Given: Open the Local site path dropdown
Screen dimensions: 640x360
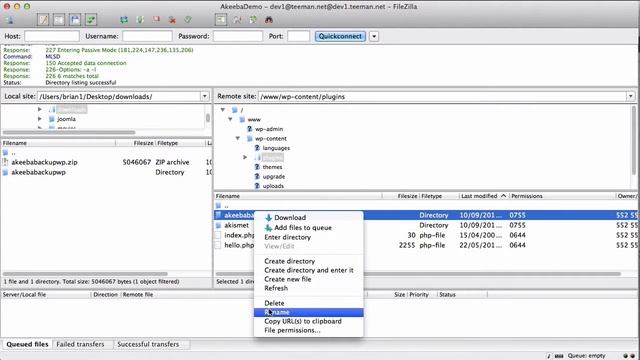Looking at the screenshot, I should click(x=204, y=96).
